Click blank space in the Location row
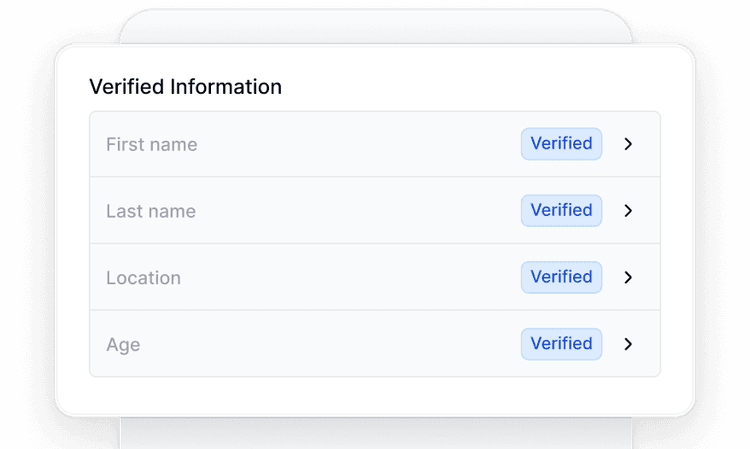Image resolution: width=750 pixels, height=449 pixels. click(350, 277)
